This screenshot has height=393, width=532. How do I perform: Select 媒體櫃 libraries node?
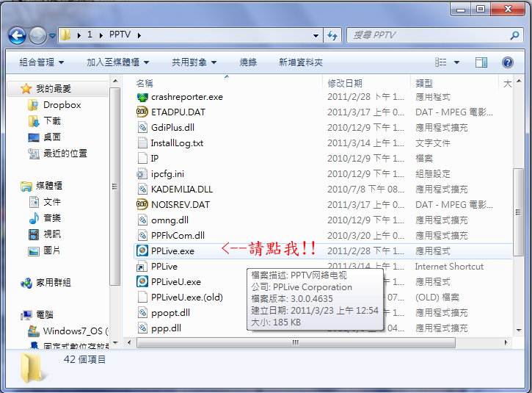(x=49, y=185)
